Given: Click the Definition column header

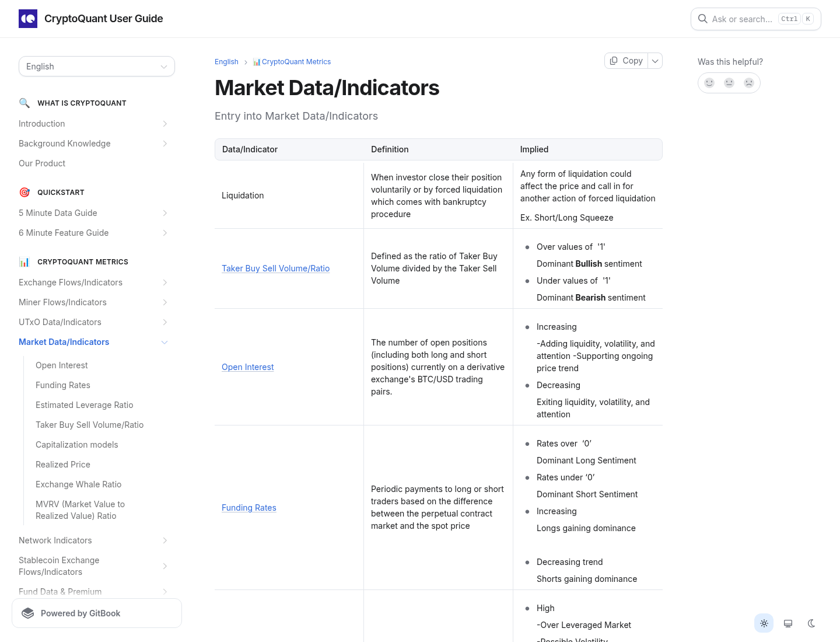Looking at the screenshot, I should point(390,149).
